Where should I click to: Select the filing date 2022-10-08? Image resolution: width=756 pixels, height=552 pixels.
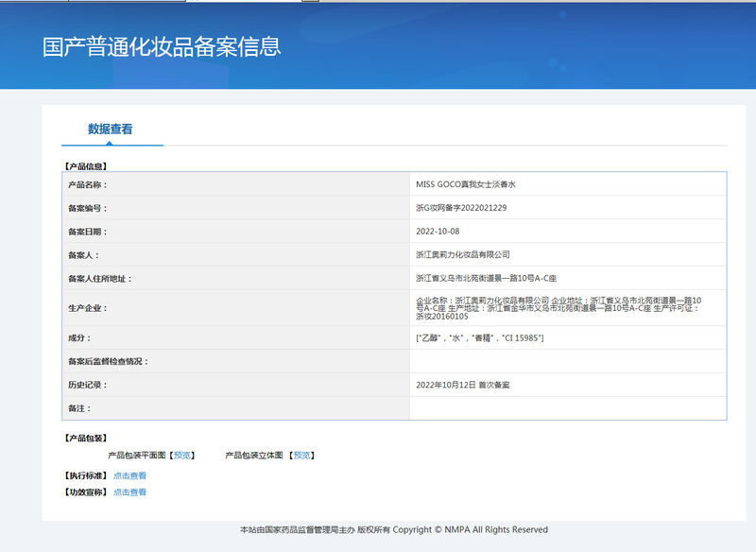pos(438,232)
